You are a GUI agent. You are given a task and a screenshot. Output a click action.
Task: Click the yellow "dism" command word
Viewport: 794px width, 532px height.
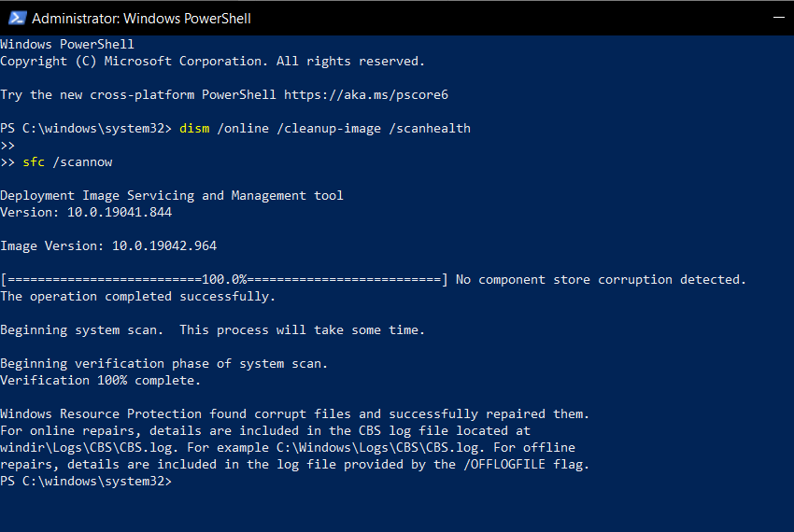click(194, 128)
